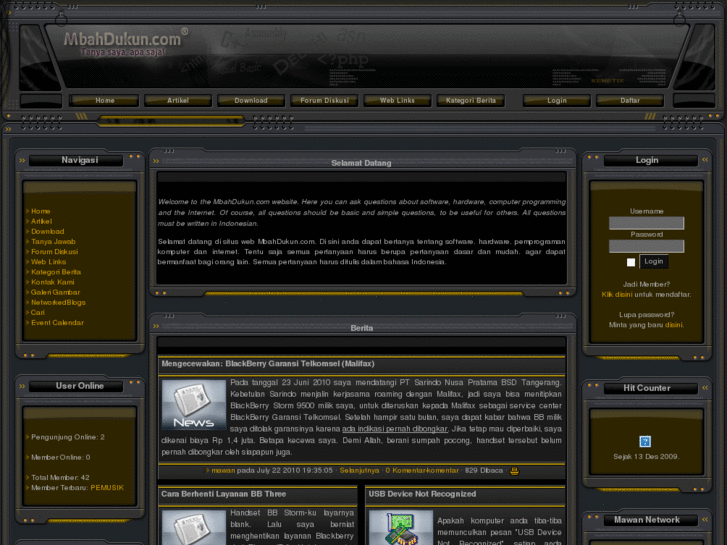This screenshot has width=727, height=545.
Task: Open the Galeri Gambar link
Action: click(55, 292)
